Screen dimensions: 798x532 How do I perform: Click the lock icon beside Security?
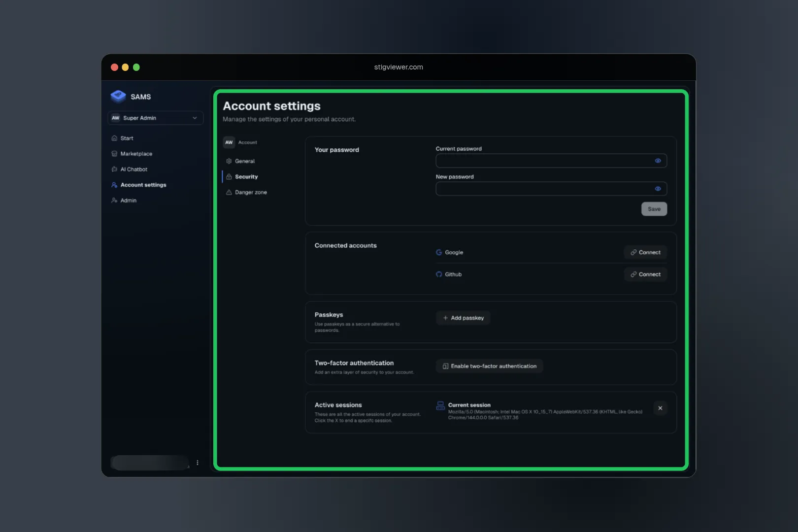point(230,176)
